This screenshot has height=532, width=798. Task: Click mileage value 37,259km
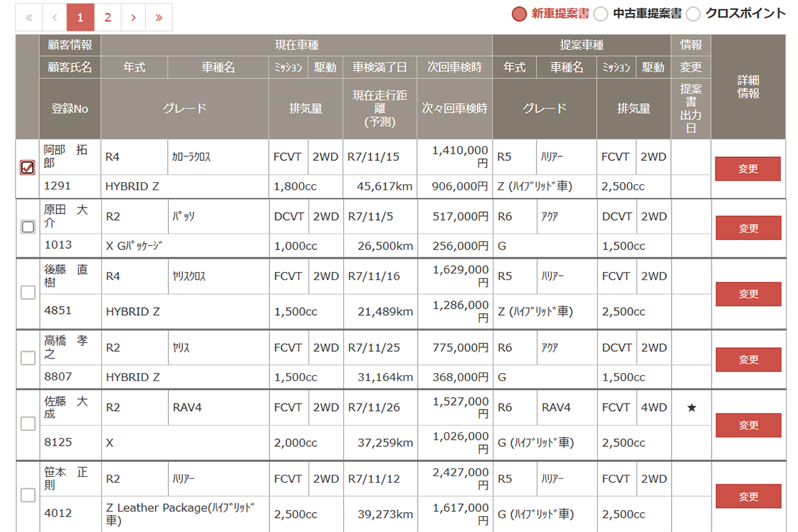[385, 442]
